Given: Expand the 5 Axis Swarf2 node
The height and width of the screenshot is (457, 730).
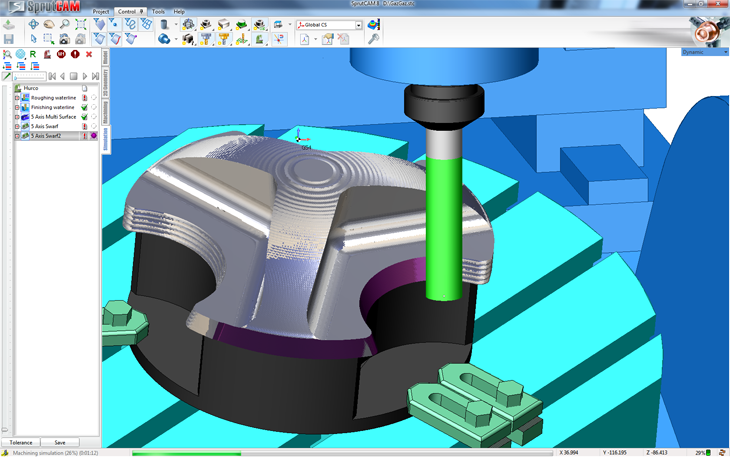Looking at the screenshot, I should pos(17,136).
